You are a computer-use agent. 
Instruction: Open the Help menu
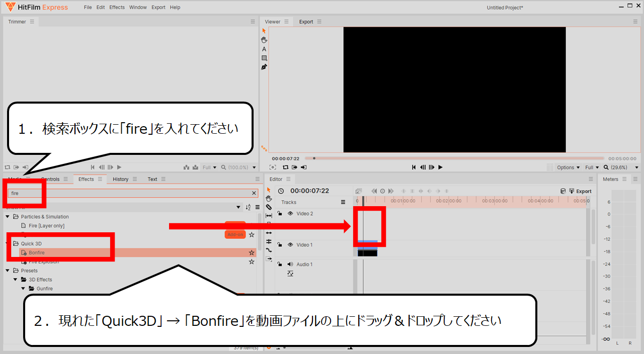point(175,8)
